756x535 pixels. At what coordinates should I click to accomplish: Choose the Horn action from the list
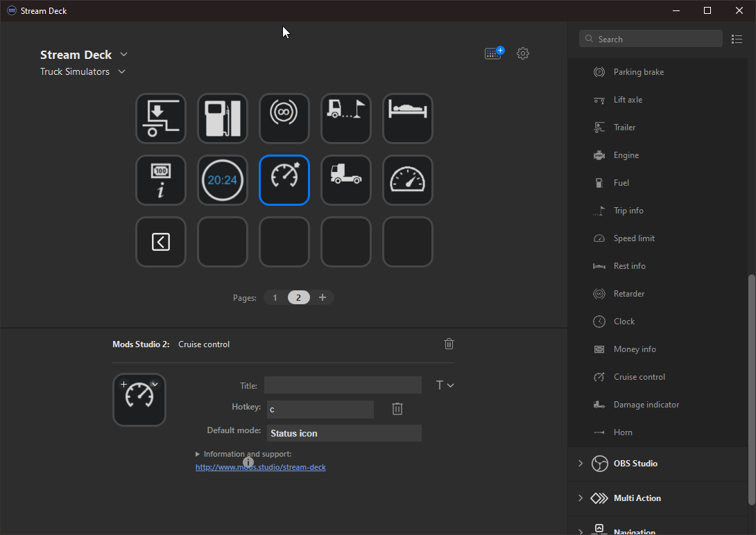[x=622, y=432]
